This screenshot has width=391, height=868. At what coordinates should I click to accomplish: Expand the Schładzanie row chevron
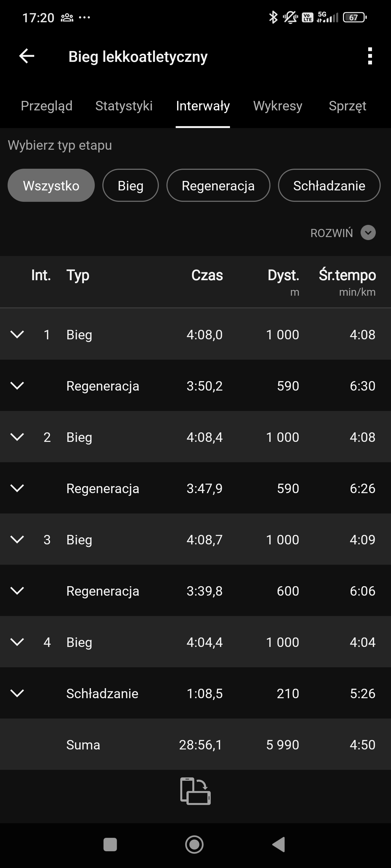pos(17,693)
